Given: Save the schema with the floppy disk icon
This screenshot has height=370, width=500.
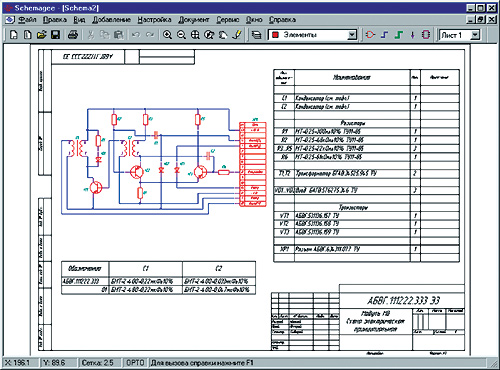Looking at the screenshot, I should click(55, 34).
